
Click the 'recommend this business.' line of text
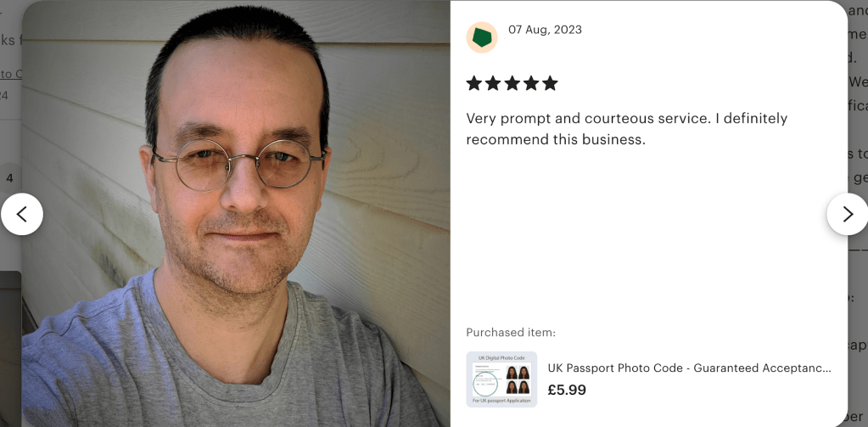(x=556, y=139)
